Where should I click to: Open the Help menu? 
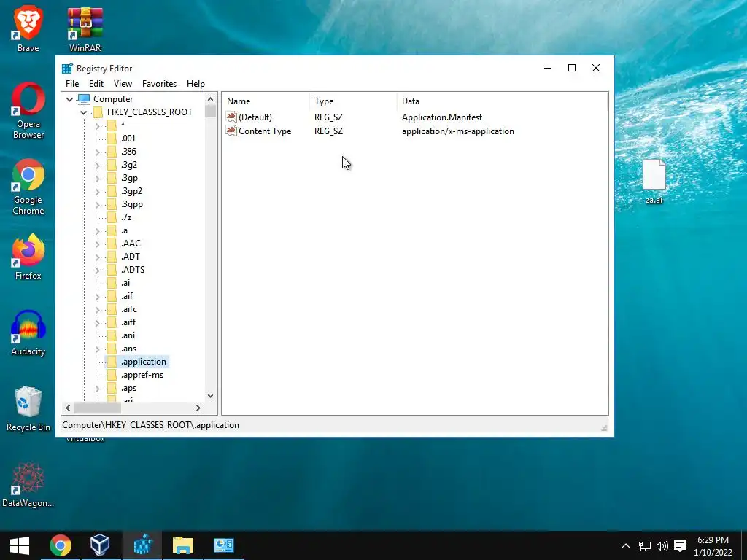coord(196,84)
